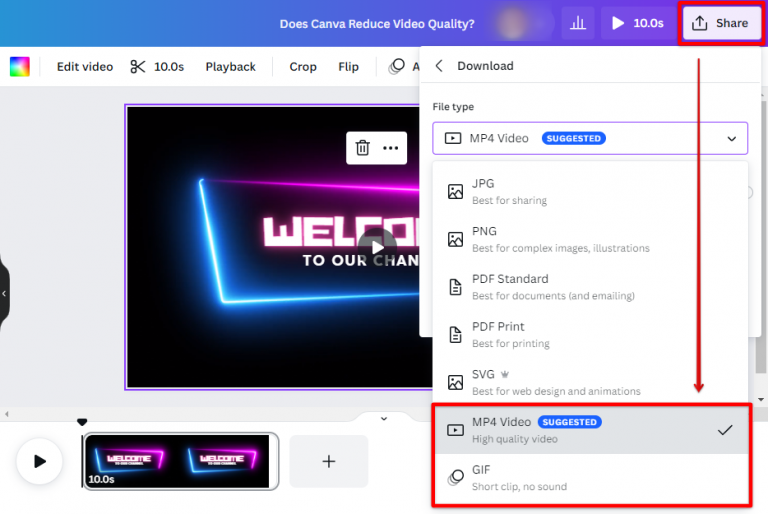Click the scissors trim icon

138,67
